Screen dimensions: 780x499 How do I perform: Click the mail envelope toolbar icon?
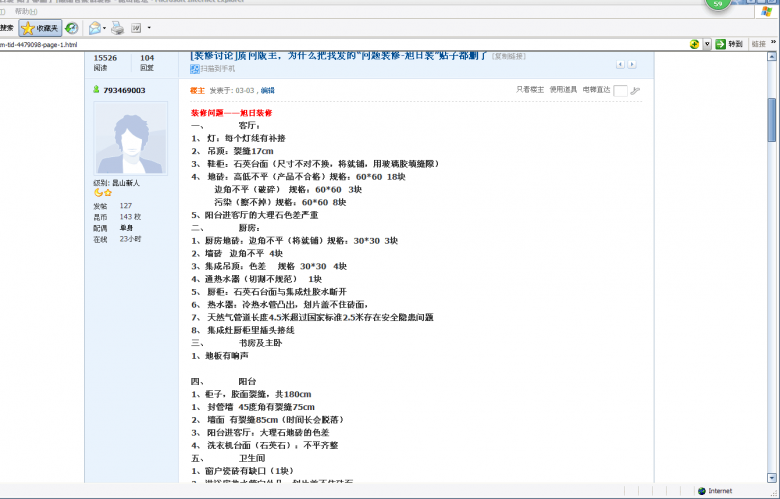[x=94, y=28]
